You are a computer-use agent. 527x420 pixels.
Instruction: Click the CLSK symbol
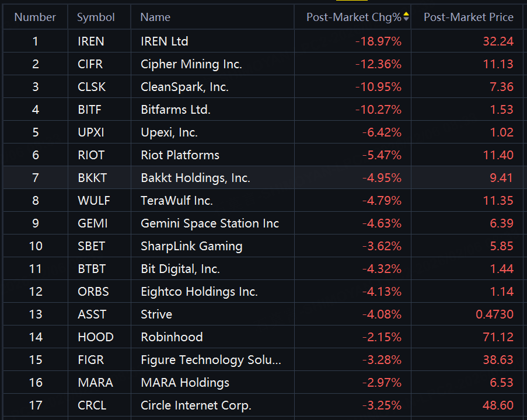tap(92, 87)
